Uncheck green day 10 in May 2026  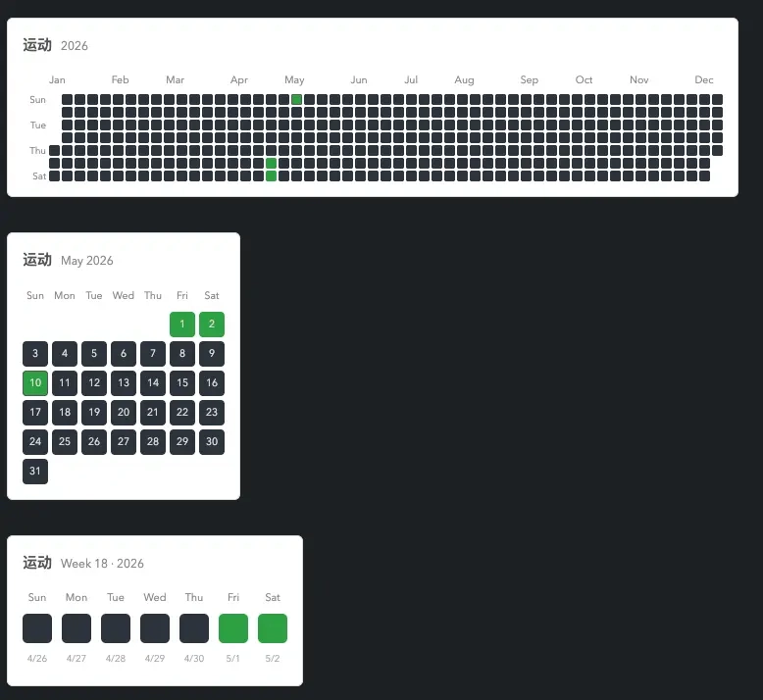point(35,382)
